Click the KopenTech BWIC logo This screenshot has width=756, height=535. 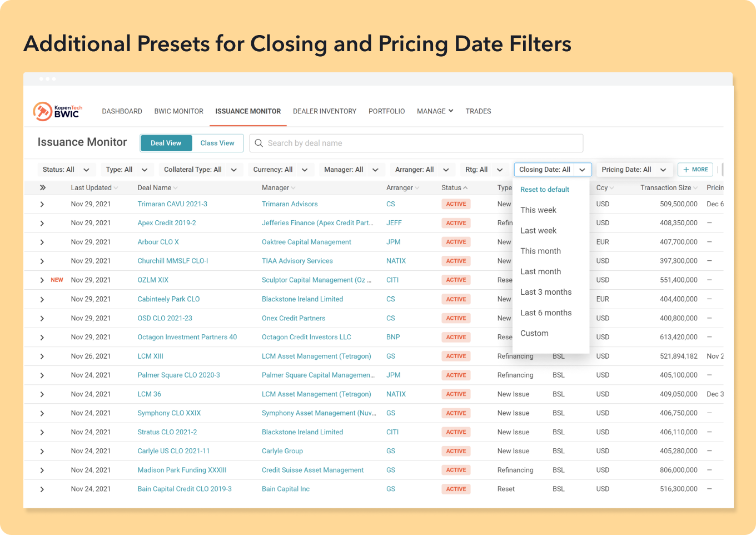pos(58,111)
